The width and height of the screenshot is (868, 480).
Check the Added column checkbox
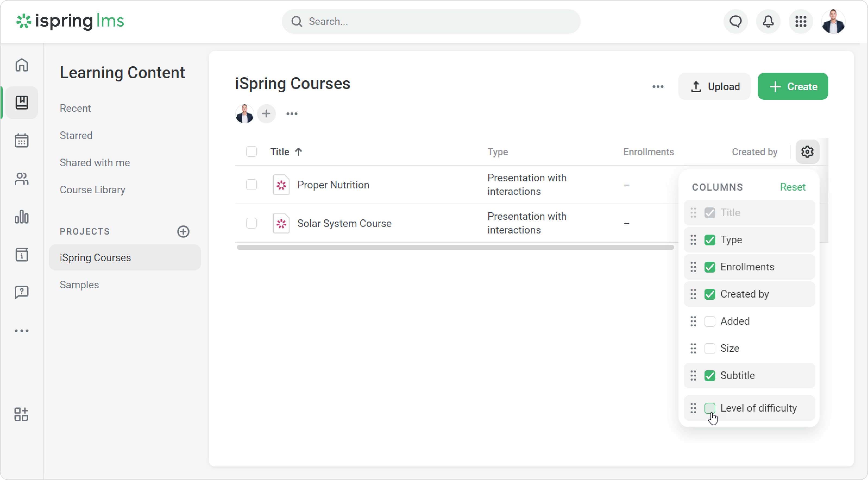pos(710,321)
